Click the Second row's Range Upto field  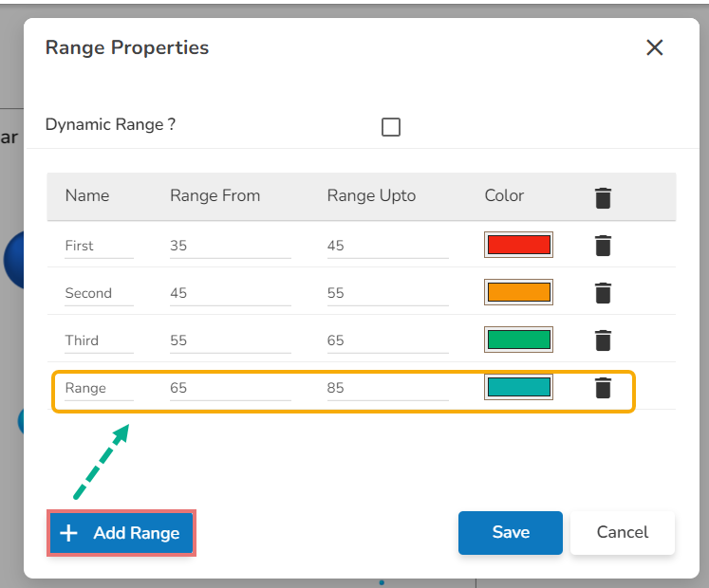[387, 293]
